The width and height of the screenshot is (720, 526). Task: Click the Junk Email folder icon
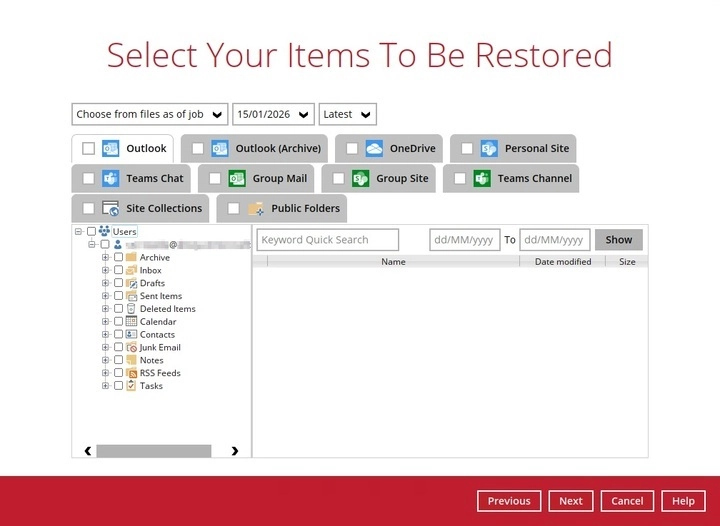(131, 348)
